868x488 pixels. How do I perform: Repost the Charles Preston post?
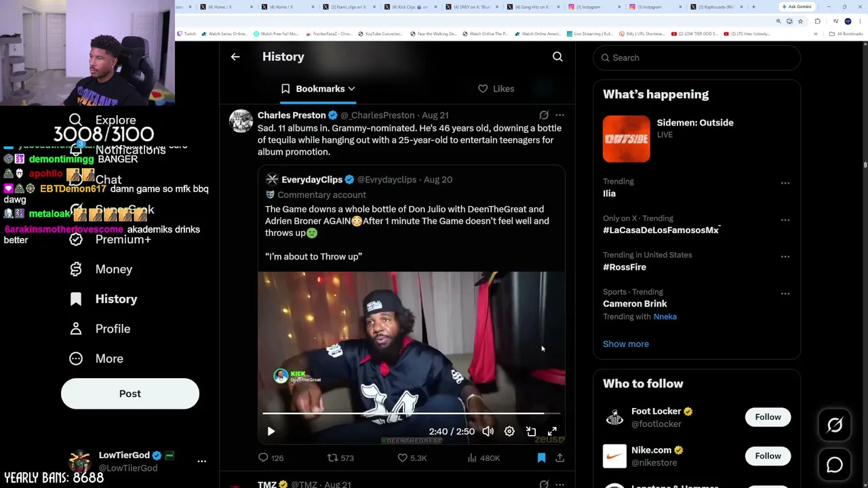(340, 458)
